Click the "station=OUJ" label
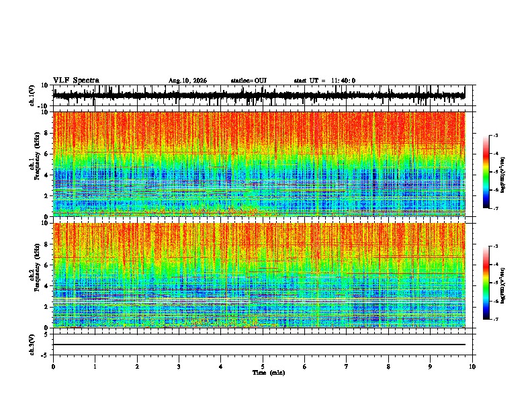This screenshot has width=532, height=411. 249,81
